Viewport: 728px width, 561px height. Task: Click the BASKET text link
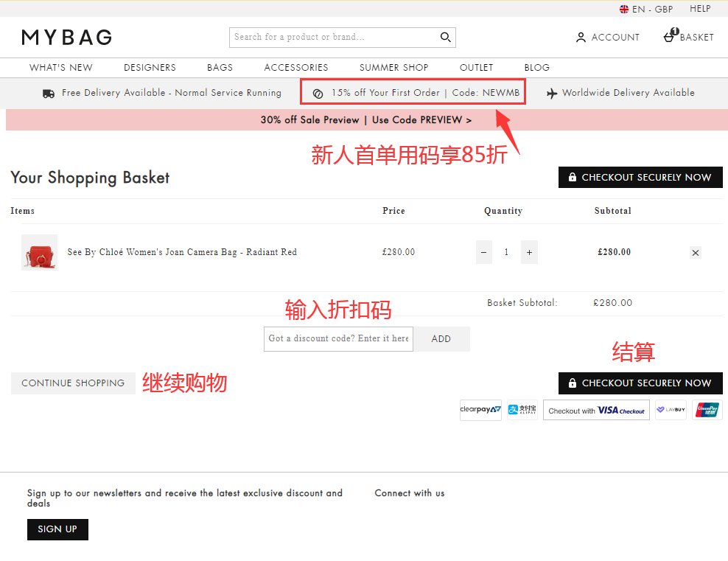696,37
